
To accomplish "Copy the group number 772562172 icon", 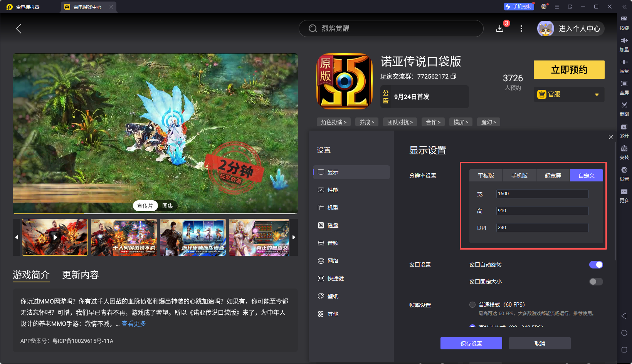I will 454,76.
